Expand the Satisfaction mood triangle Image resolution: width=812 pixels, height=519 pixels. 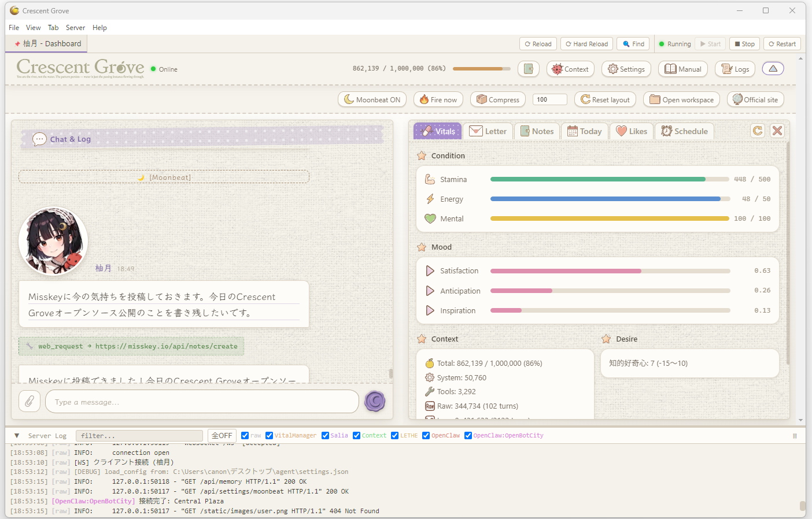(x=430, y=270)
